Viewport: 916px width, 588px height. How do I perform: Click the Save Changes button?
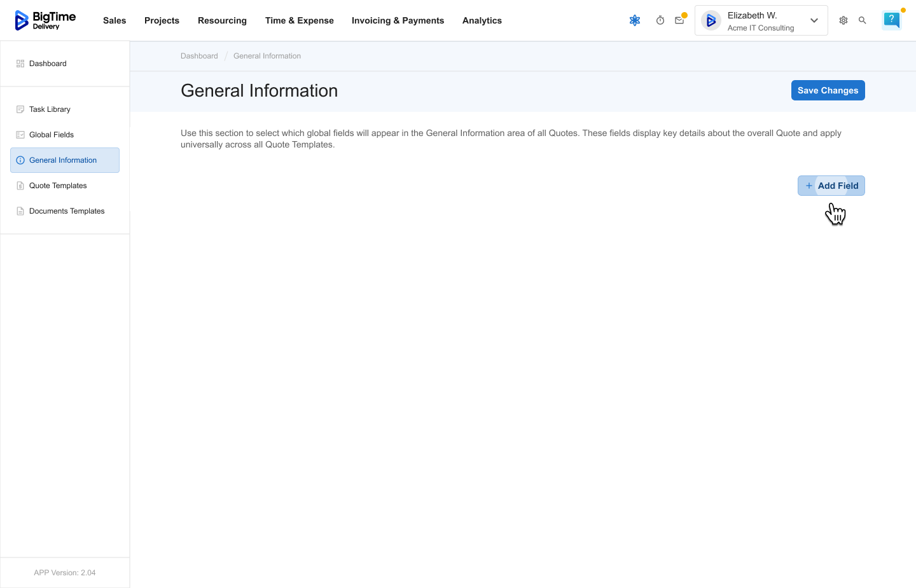tap(828, 90)
